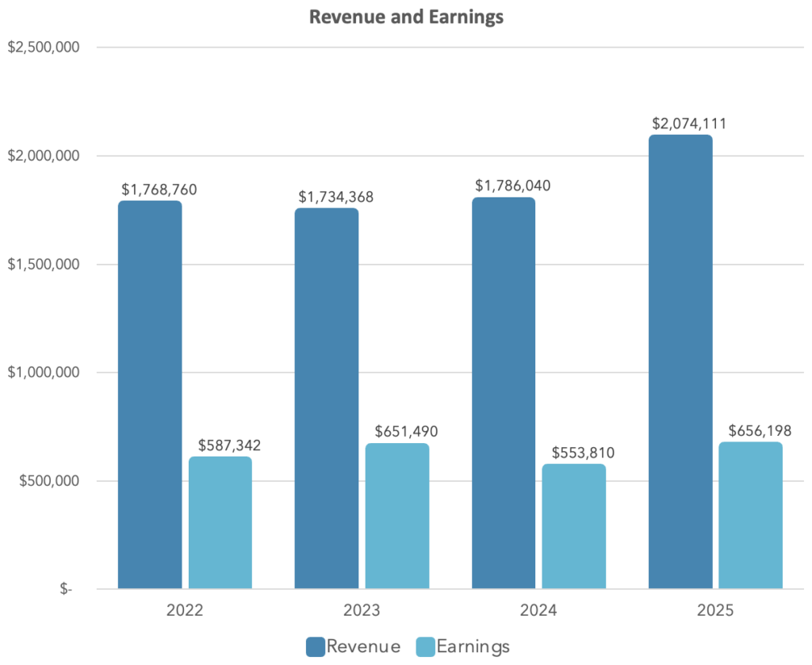
Task: Click the Revenue legend color swatch
Action: tap(316, 647)
